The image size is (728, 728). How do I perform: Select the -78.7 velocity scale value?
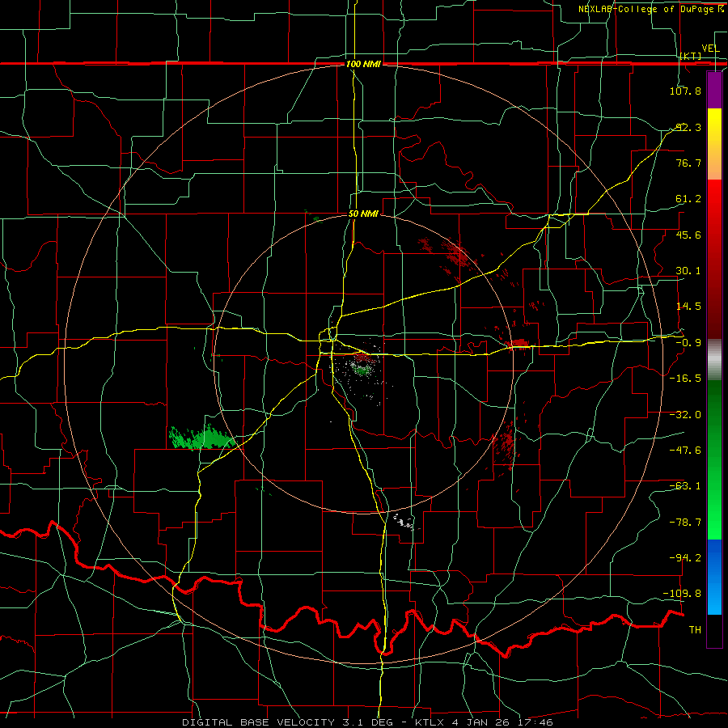[x=685, y=523]
